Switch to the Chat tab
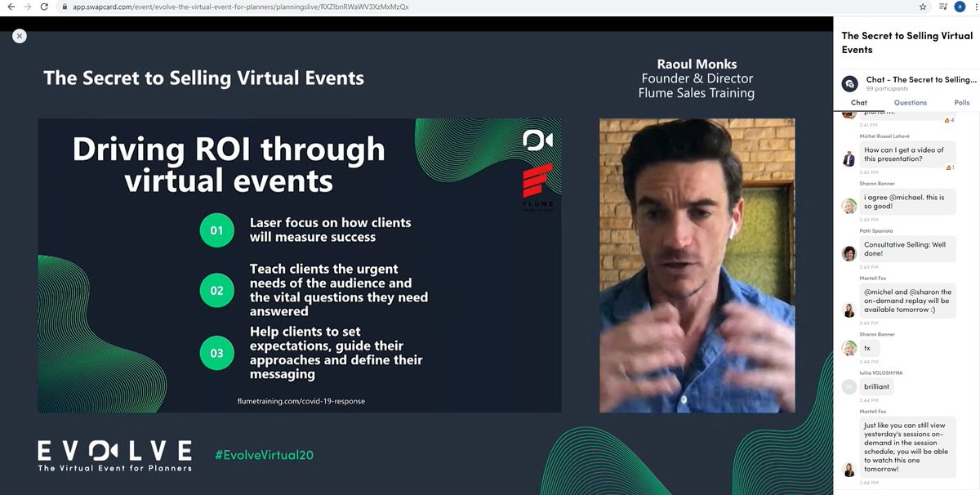The image size is (980, 495). [x=859, y=103]
